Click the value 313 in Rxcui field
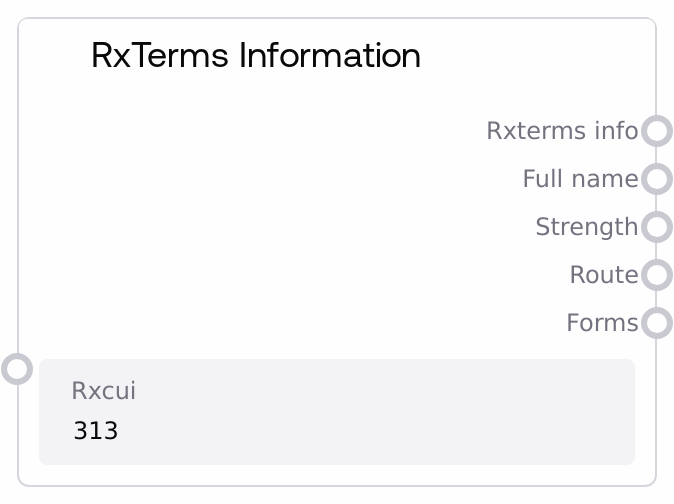This screenshot has width=674, height=504. coord(96,432)
